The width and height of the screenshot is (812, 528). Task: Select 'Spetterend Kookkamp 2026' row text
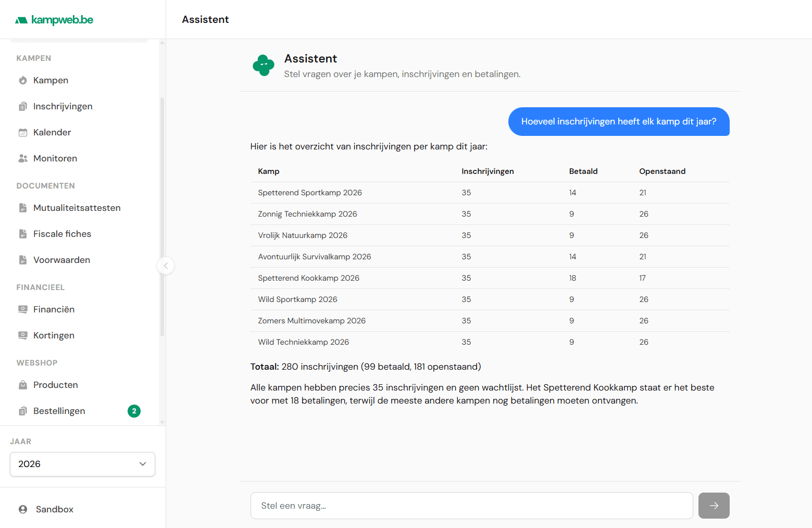point(308,278)
